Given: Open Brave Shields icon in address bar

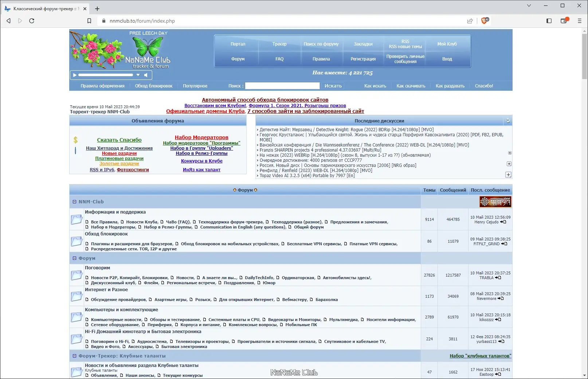Looking at the screenshot, I should (x=485, y=21).
